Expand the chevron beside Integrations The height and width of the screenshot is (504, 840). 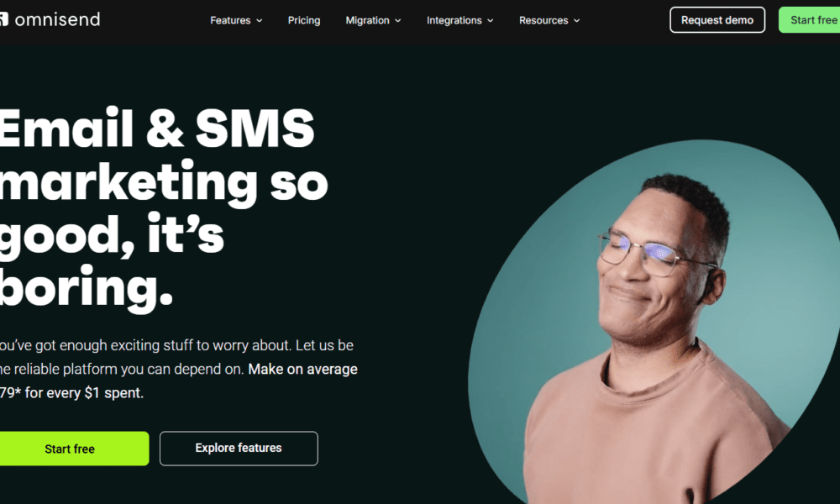tap(491, 20)
